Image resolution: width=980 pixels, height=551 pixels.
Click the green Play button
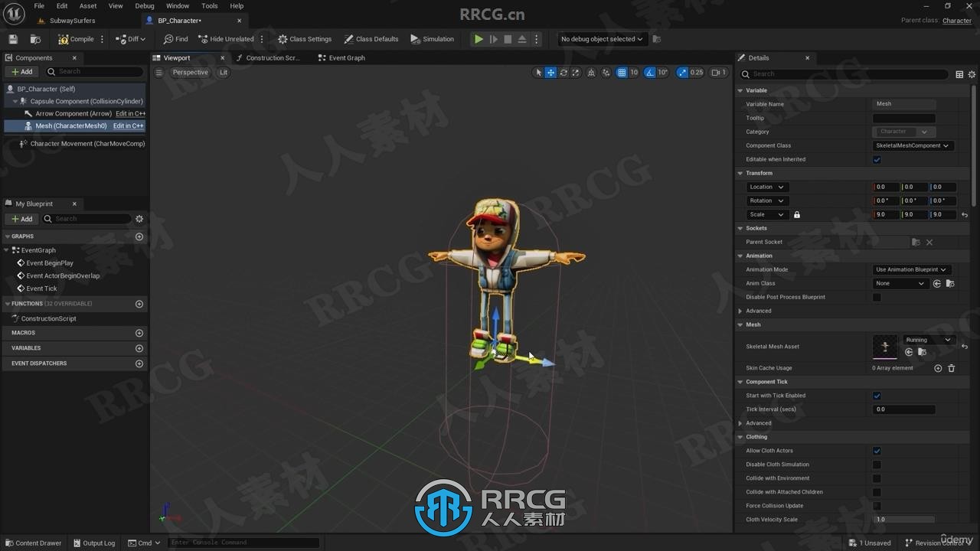pos(479,39)
